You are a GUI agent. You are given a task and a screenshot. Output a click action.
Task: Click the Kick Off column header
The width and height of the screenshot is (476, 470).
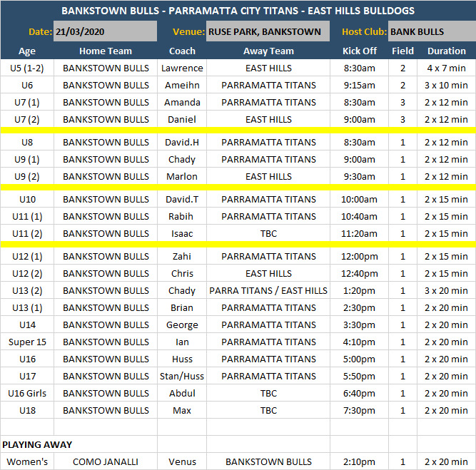coord(360,51)
